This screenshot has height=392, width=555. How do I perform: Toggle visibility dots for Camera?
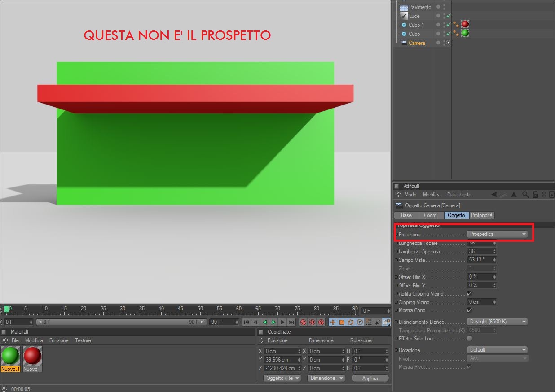click(444, 43)
